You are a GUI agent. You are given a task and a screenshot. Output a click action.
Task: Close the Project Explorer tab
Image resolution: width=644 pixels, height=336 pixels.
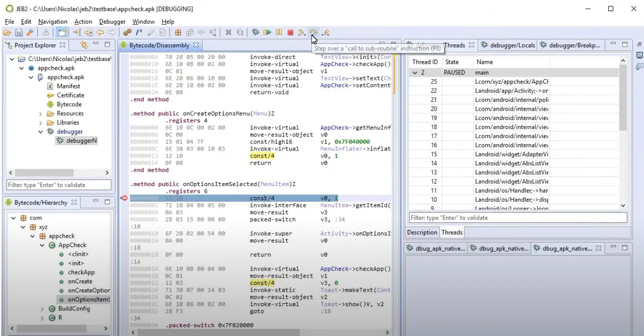coord(62,45)
